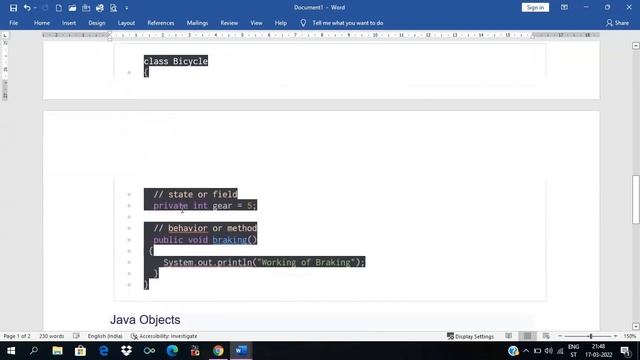
Task: Click the 'private int gear = 5;' line
Action: click(x=205, y=205)
